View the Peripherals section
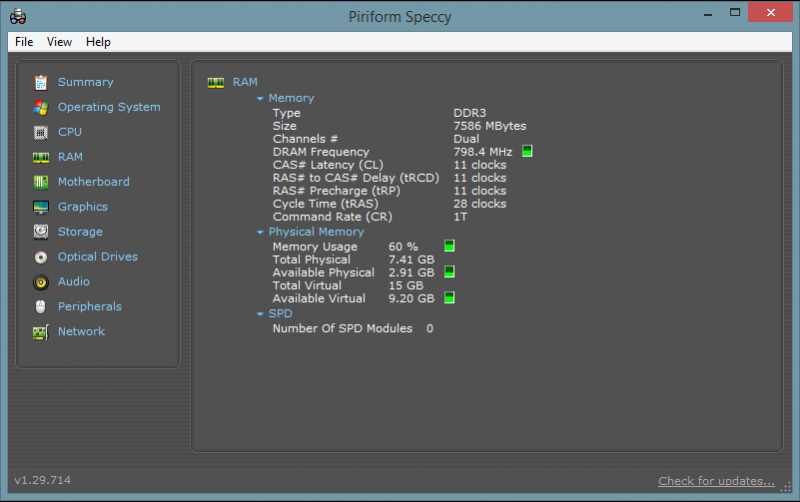This screenshot has height=502, width=800. [90, 307]
